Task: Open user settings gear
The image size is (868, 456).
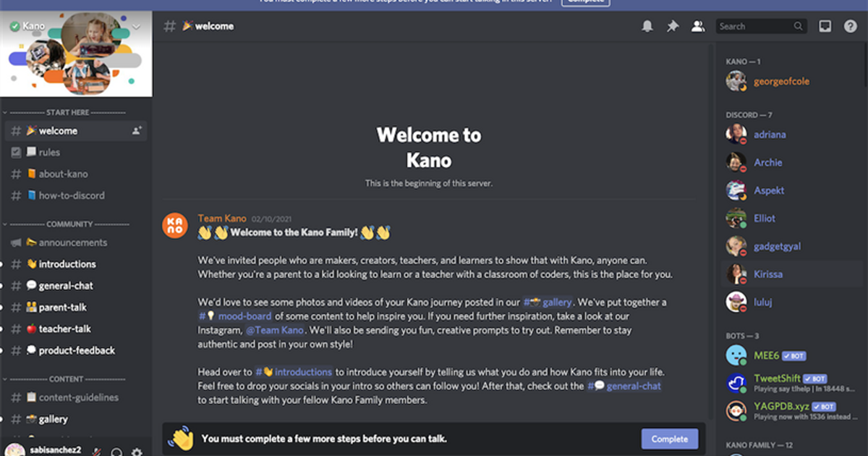Action: tap(137, 452)
